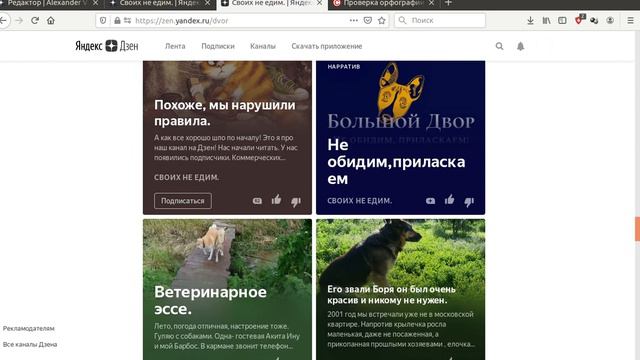The width and height of the screenshot is (640, 360).
Task: Toggle the sidebar view icon
Action: 562,20
